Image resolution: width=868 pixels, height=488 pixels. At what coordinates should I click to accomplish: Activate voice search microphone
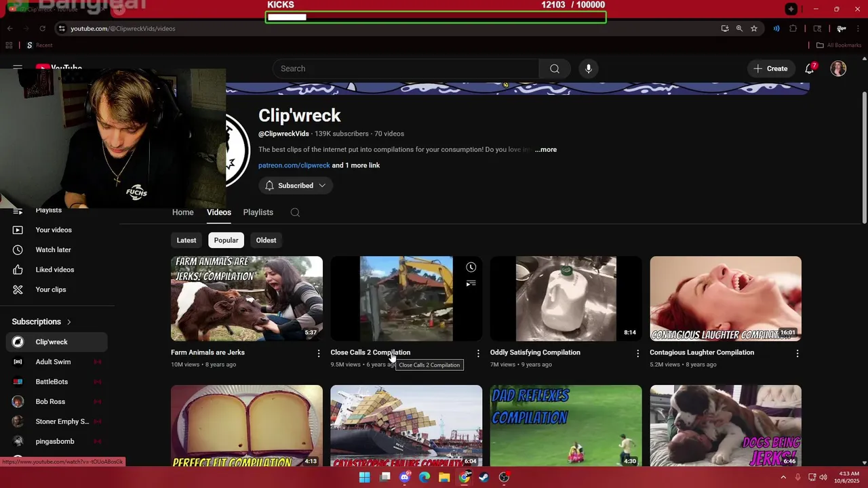(x=589, y=68)
